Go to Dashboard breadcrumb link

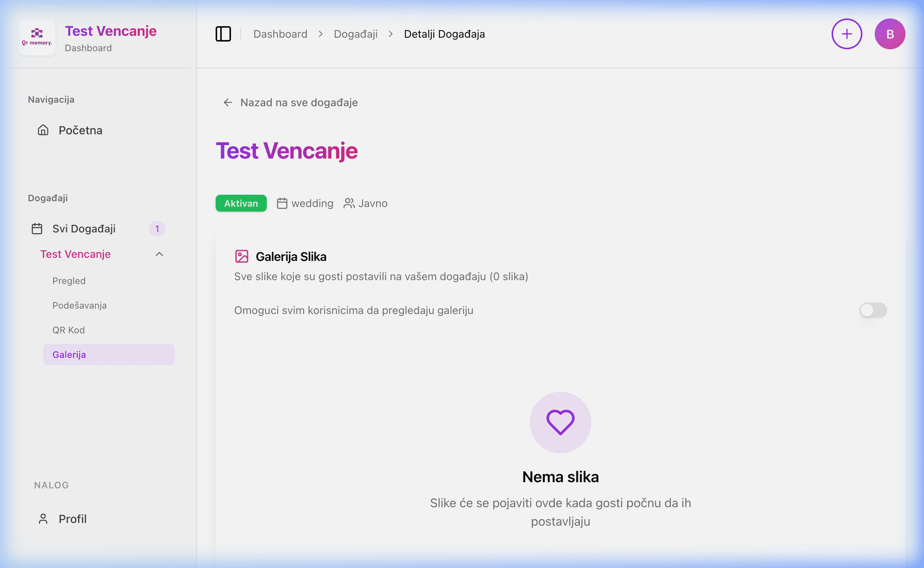[x=280, y=34]
